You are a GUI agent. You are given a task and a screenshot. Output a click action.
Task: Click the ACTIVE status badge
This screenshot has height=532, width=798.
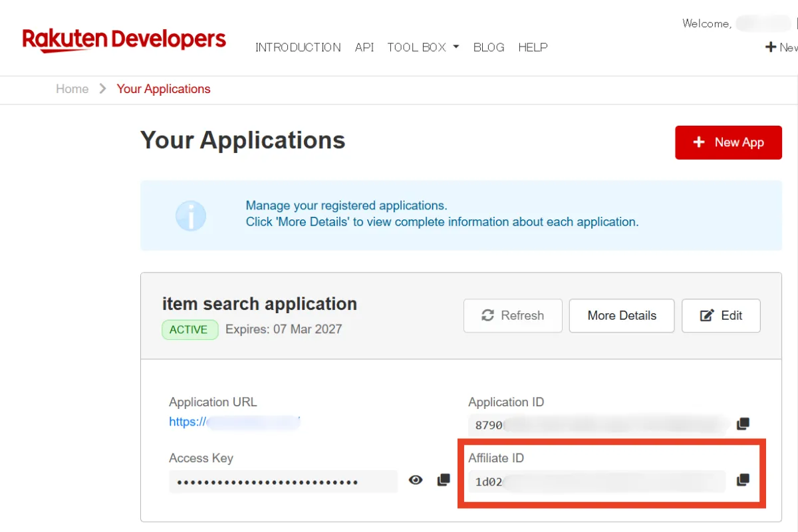point(189,330)
